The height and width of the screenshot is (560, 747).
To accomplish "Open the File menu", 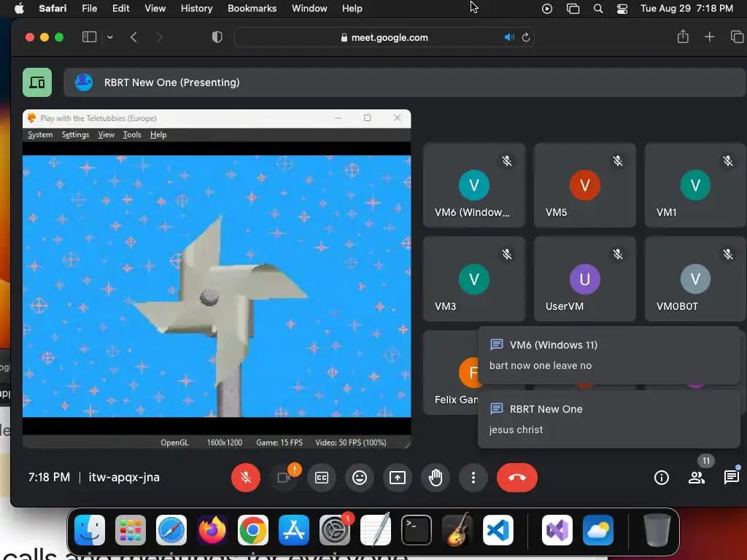I will coord(90,9).
